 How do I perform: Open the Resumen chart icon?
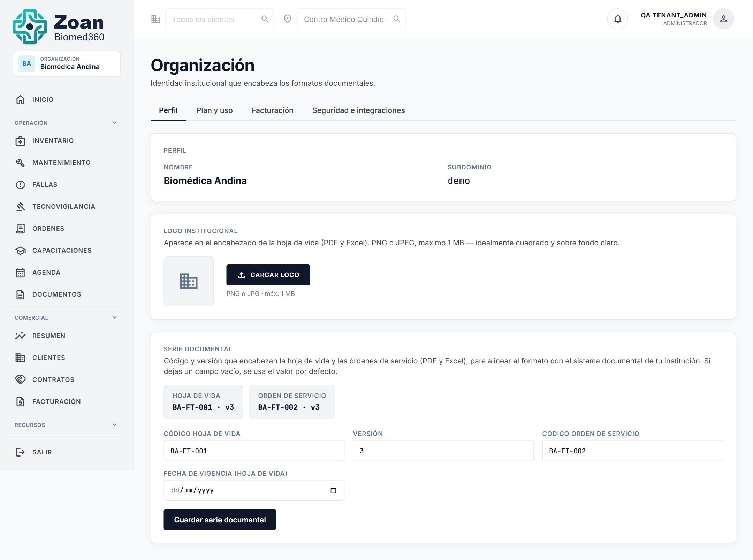21,336
